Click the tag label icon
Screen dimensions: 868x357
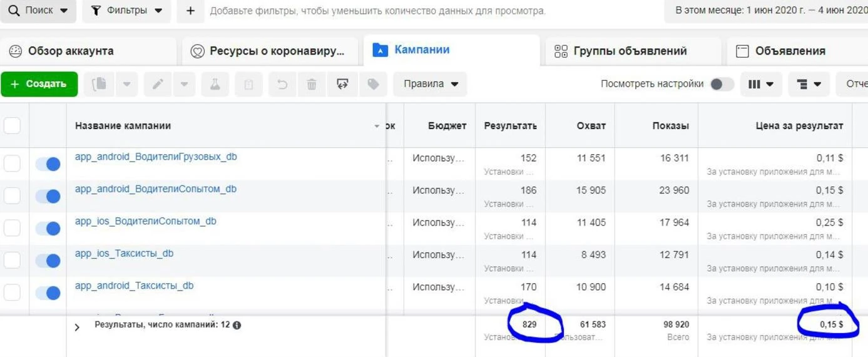(373, 84)
